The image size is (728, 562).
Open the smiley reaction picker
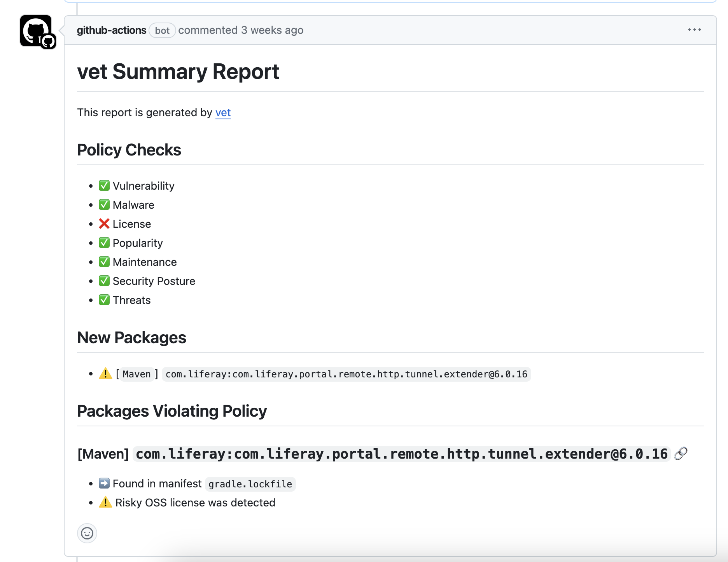(x=87, y=533)
